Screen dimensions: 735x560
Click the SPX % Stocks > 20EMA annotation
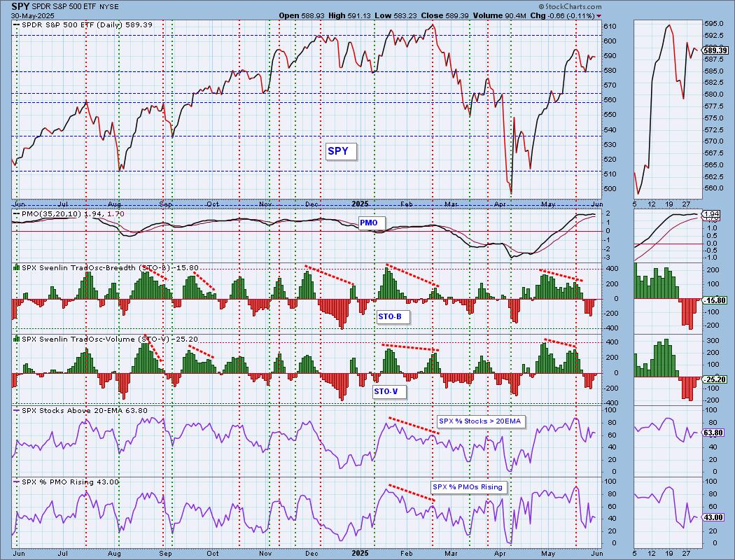[x=480, y=421]
